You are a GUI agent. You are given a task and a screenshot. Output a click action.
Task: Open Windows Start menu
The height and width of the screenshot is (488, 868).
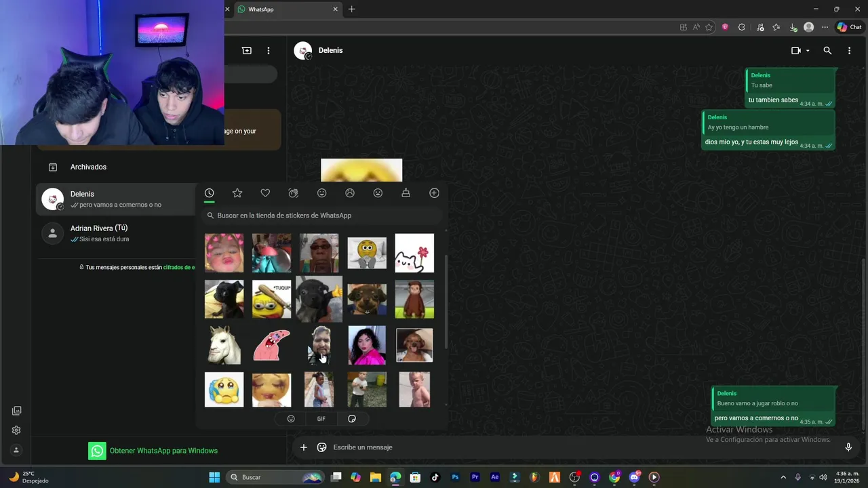[x=214, y=477]
